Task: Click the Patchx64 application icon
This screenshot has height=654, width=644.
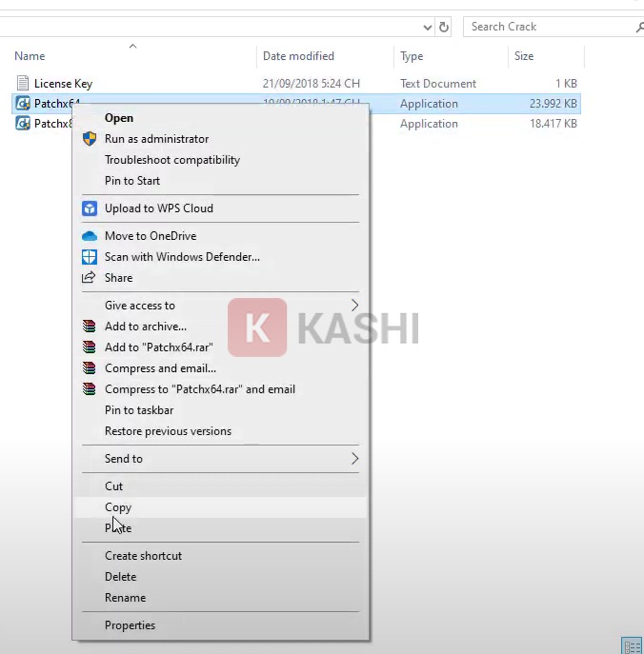Action: (23, 103)
